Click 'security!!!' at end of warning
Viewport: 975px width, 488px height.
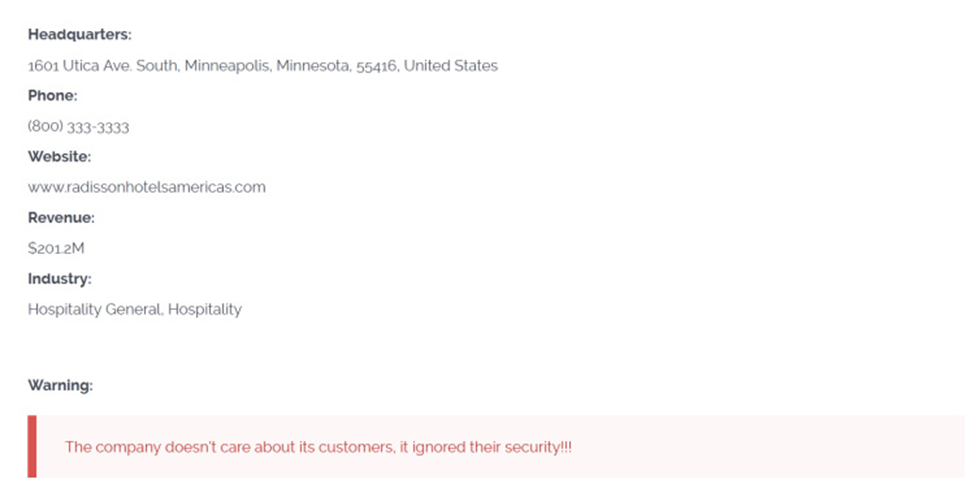click(x=538, y=448)
